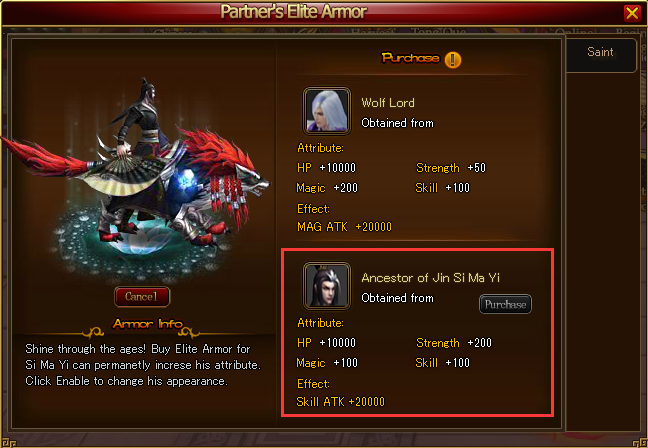Click the red Cancel button
This screenshot has width=648, height=448.
click(142, 297)
